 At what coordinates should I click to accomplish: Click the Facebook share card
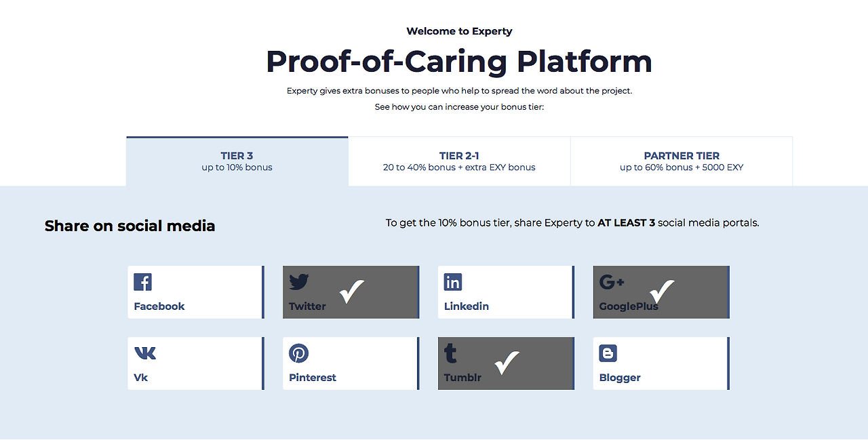click(195, 292)
